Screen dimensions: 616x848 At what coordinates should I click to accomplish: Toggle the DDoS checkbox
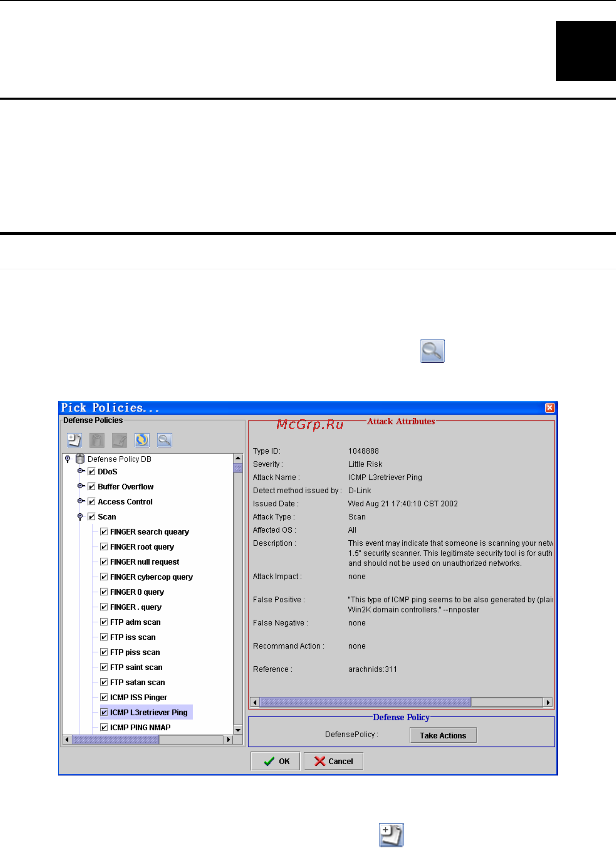(91, 472)
